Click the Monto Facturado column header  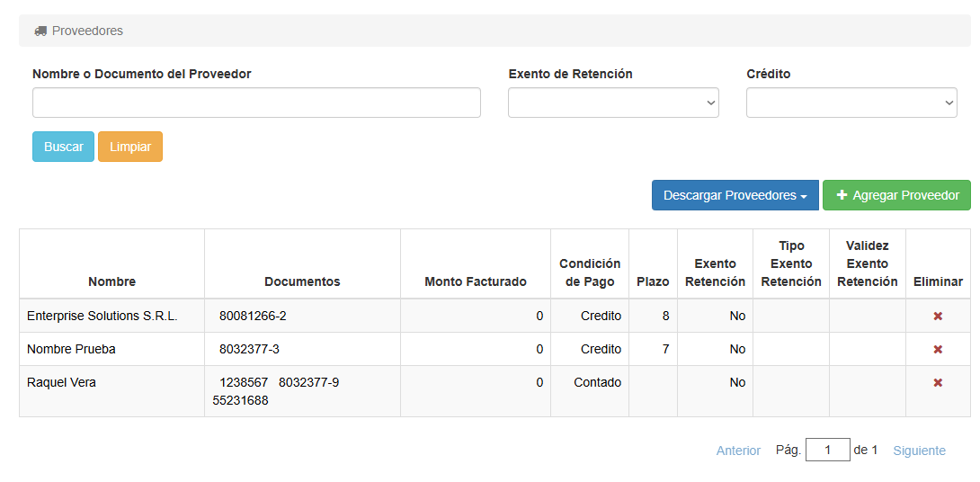pos(475,281)
